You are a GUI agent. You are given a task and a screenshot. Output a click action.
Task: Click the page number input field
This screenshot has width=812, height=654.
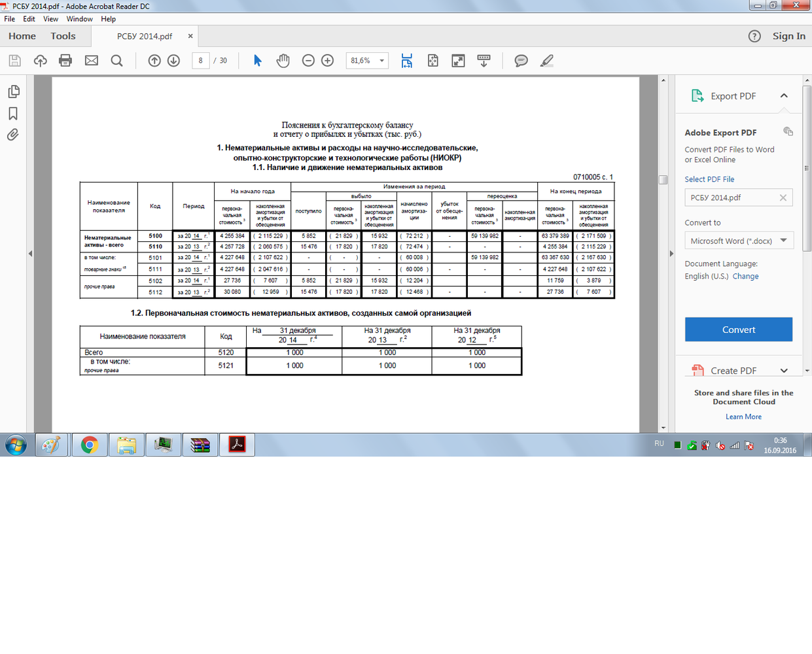pos(200,61)
